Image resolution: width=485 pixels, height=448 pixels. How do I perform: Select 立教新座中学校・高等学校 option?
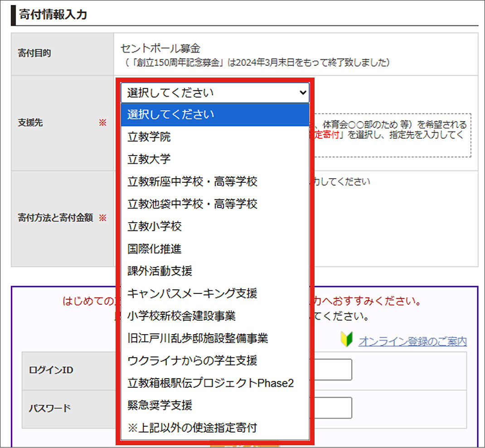215,182
